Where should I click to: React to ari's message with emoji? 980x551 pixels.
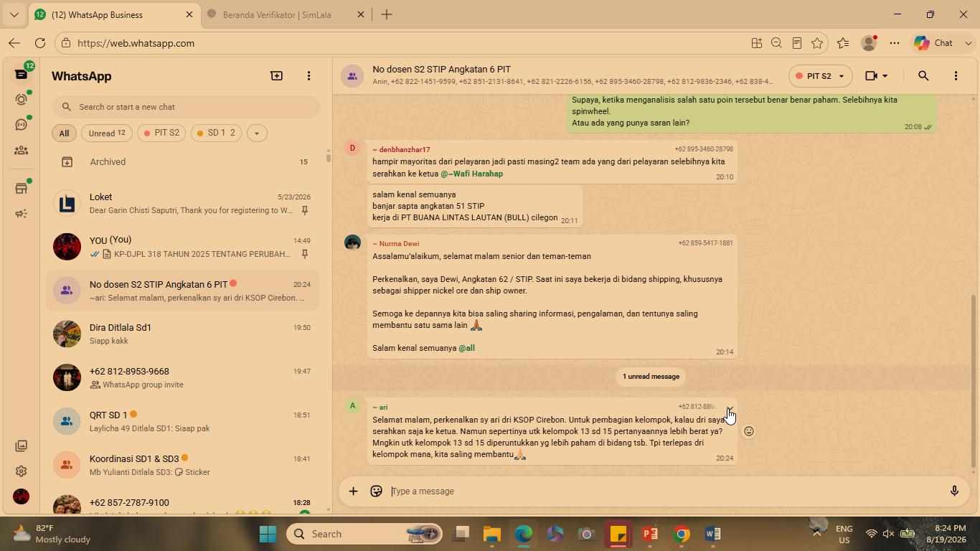pos(748,431)
